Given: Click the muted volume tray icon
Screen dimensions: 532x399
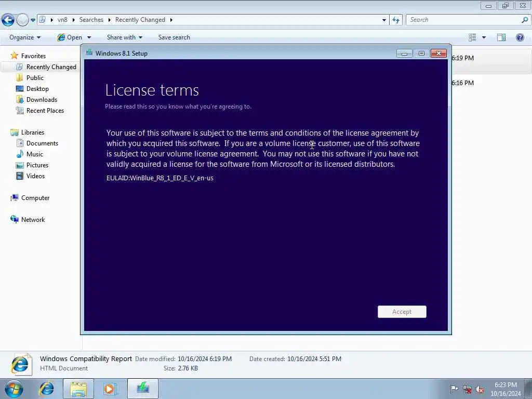Looking at the screenshot, I should (x=480, y=389).
